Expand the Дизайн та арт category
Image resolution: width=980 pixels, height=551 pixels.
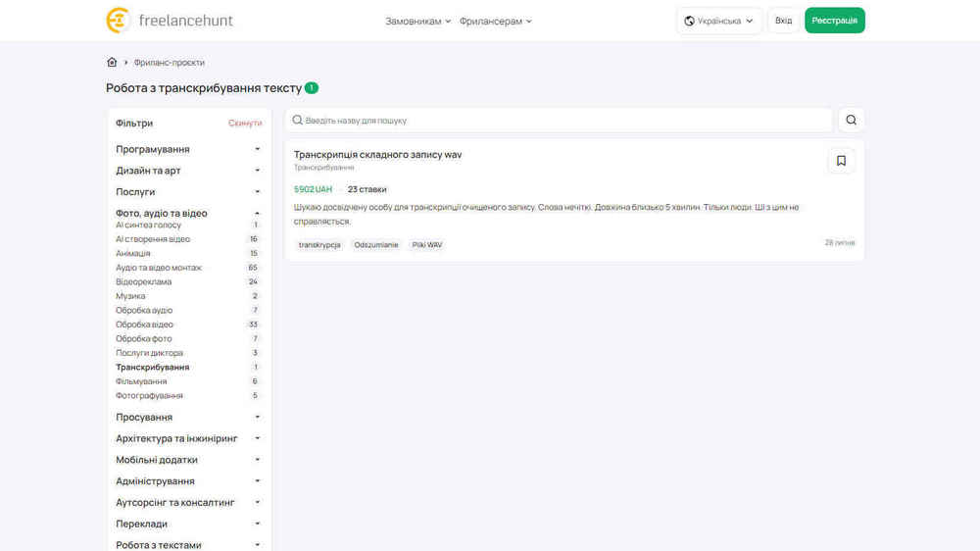[188, 171]
